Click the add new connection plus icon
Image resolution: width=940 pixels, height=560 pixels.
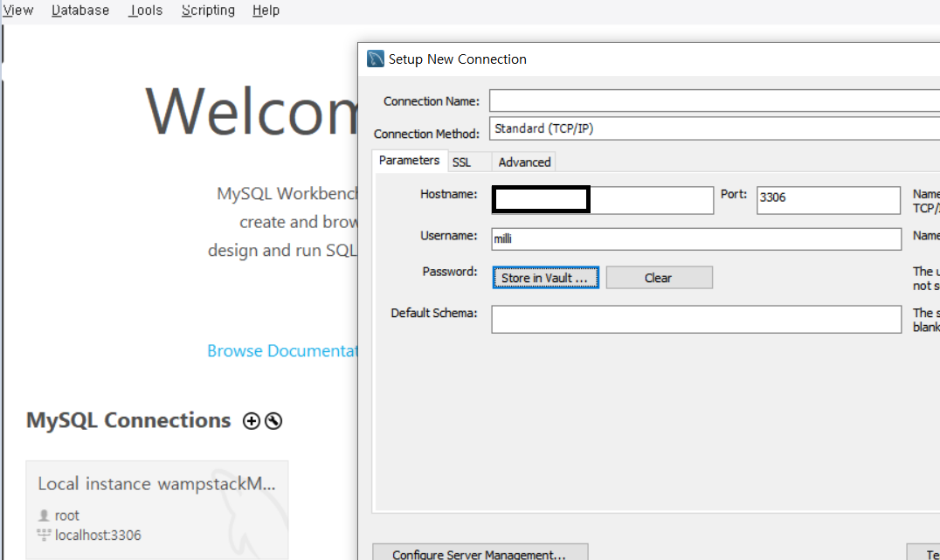[252, 421]
